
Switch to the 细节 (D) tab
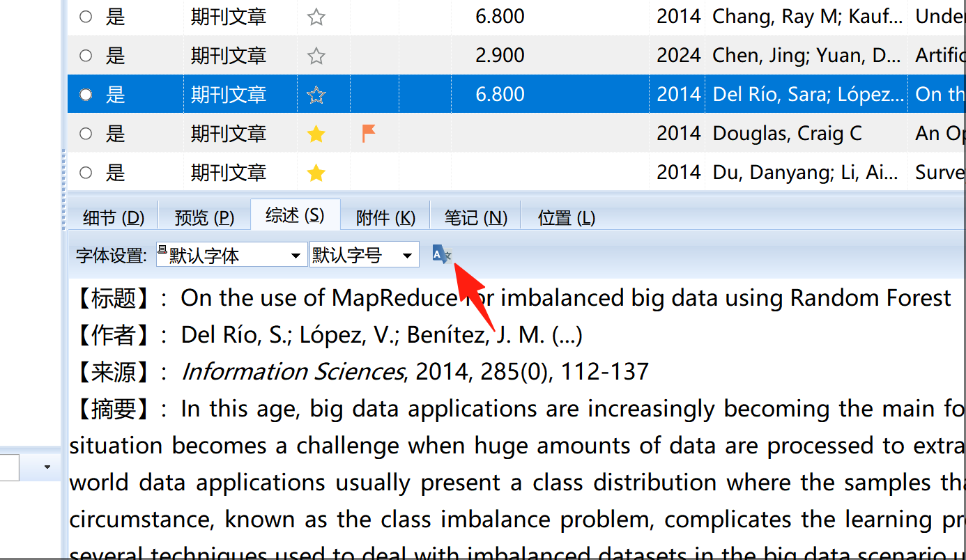click(114, 218)
